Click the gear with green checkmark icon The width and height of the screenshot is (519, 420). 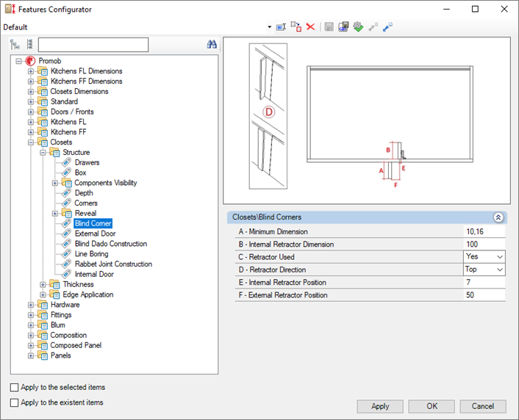pyautogui.click(x=358, y=26)
